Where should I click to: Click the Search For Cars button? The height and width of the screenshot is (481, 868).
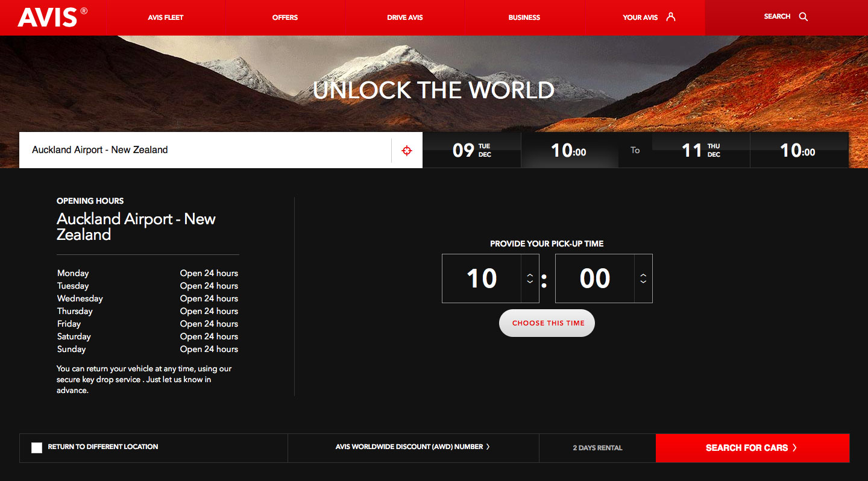coord(746,448)
